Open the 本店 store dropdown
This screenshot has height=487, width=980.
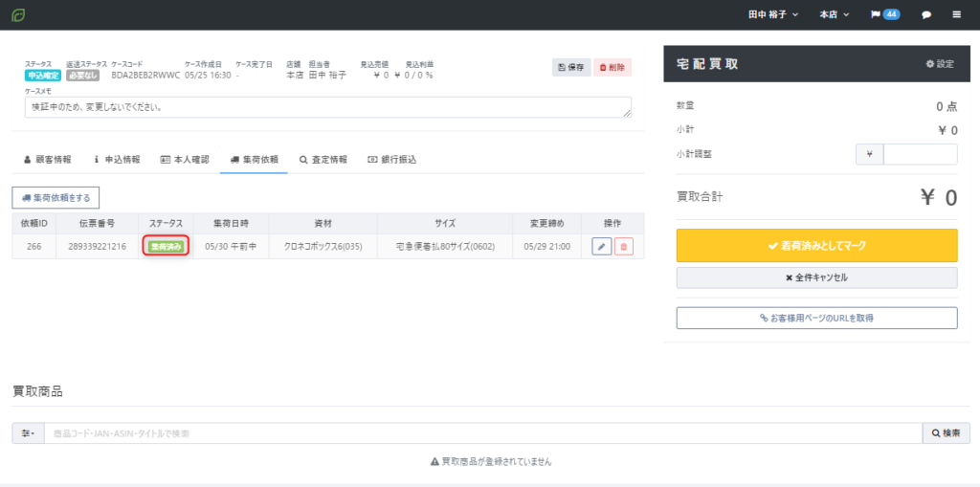tap(835, 15)
